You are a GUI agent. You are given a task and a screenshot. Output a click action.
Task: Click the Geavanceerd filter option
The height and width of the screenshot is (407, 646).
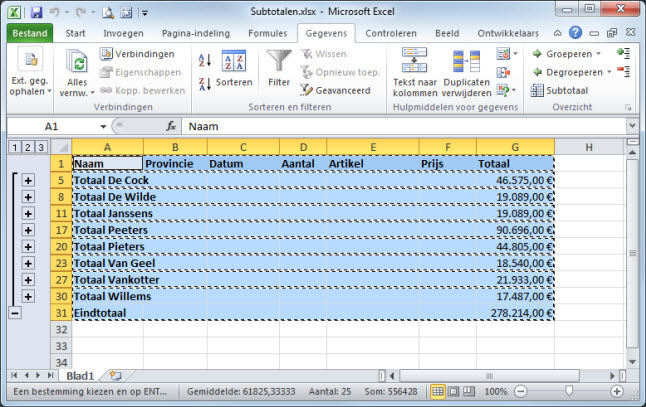(335, 90)
